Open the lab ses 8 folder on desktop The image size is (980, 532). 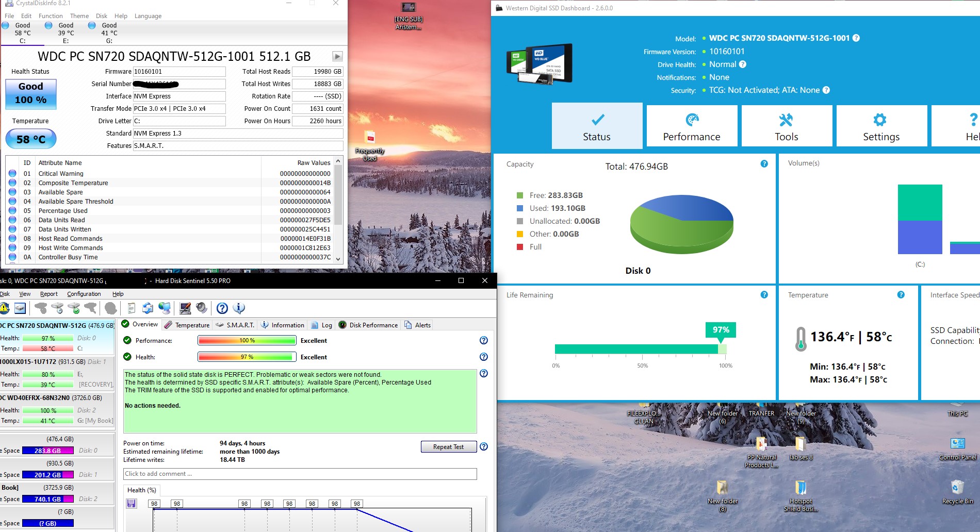tap(801, 448)
